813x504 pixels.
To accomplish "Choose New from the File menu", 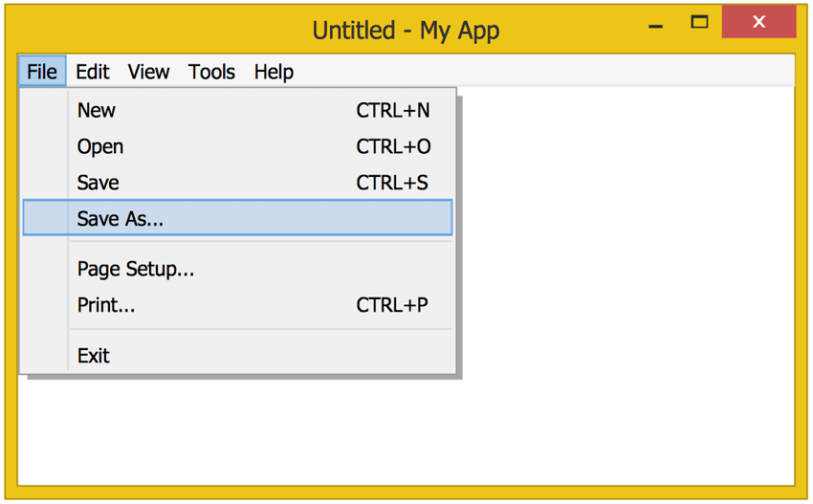I will pos(237,110).
